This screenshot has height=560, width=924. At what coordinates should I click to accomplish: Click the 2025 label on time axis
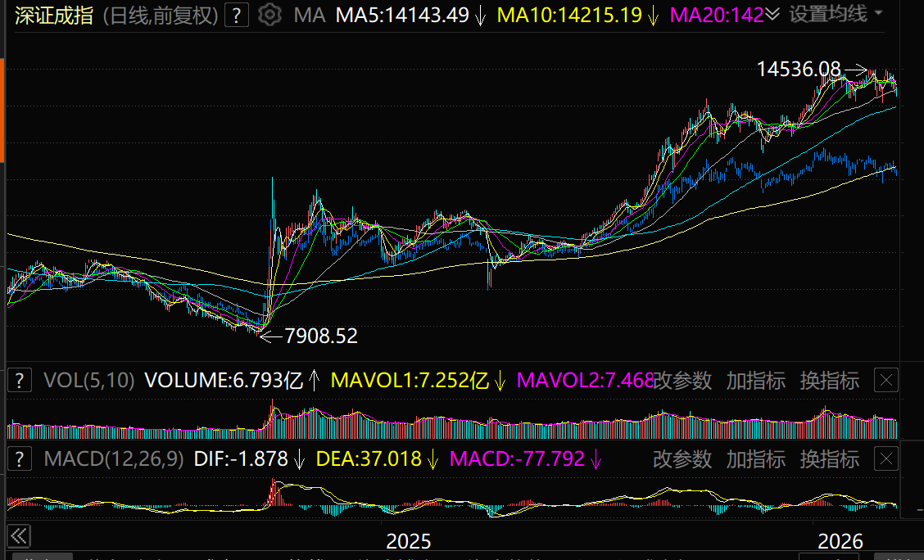pyautogui.click(x=408, y=541)
